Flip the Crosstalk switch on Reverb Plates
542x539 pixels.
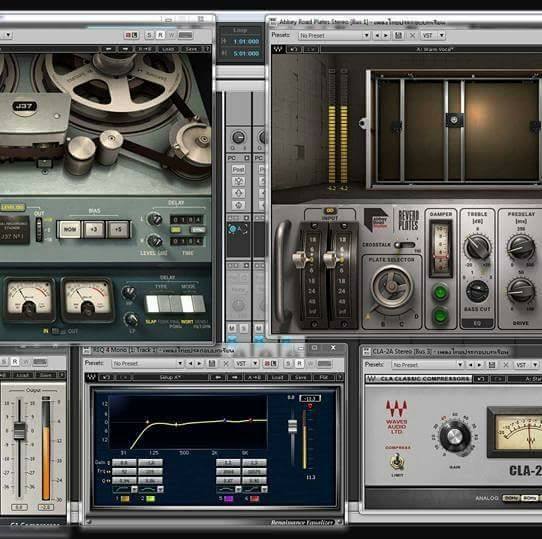tap(405, 245)
